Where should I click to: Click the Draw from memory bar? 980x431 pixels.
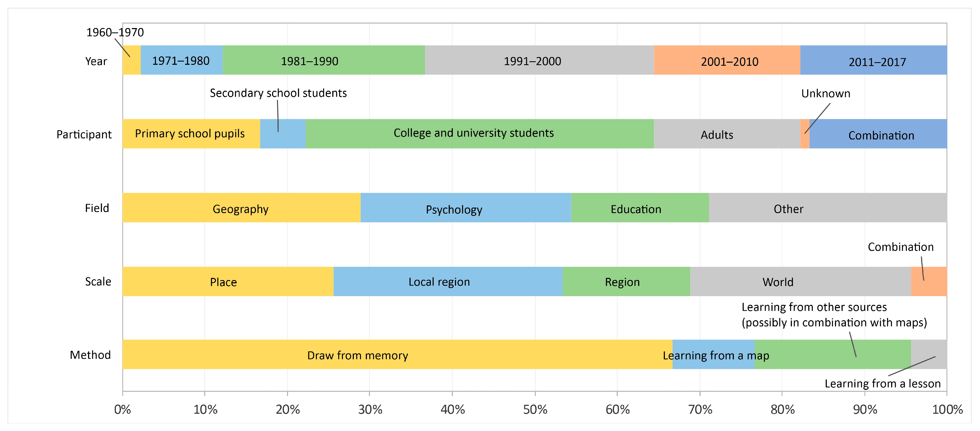[x=397, y=354]
